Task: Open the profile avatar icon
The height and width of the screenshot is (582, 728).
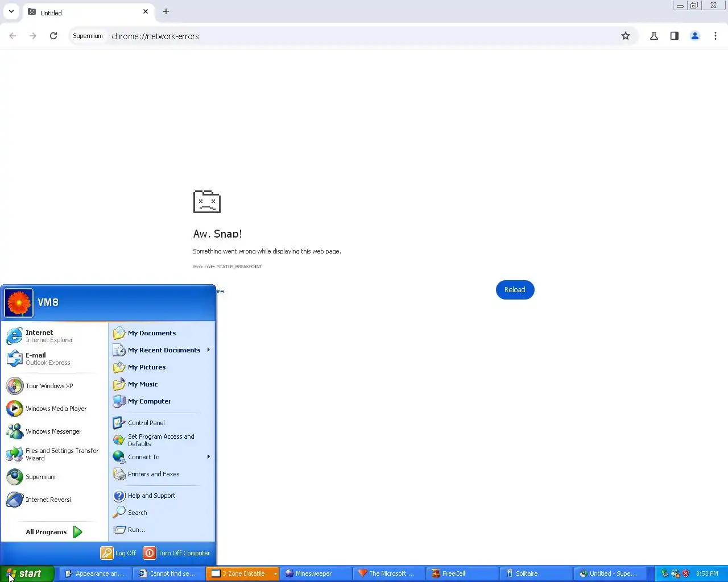Action: (695, 36)
